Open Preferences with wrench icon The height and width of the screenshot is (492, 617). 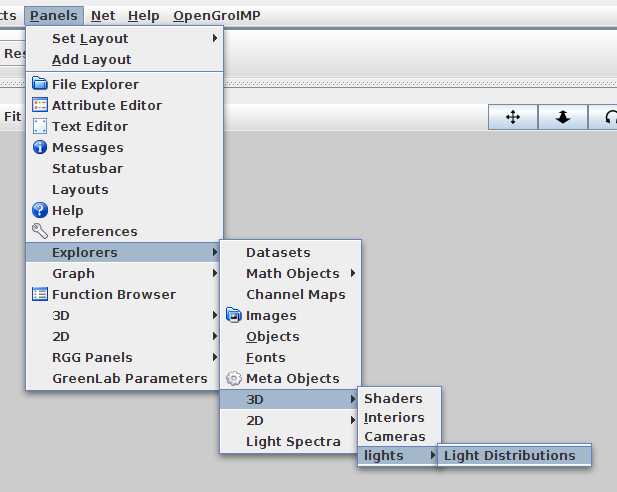[94, 231]
